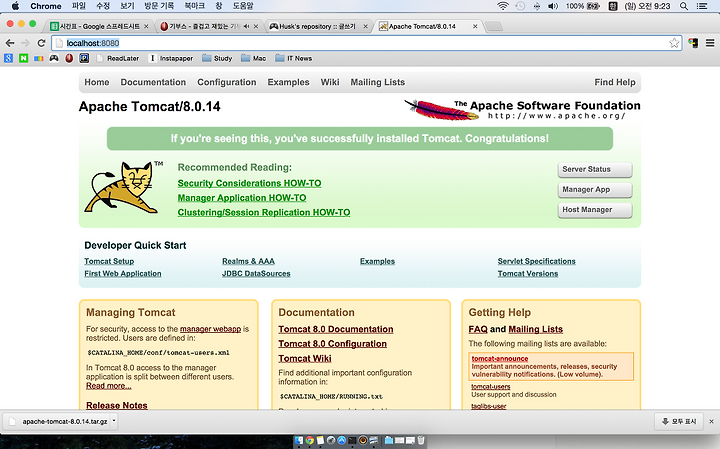Open the 파일 menu
The height and width of the screenshot is (449, 720).
79,6
